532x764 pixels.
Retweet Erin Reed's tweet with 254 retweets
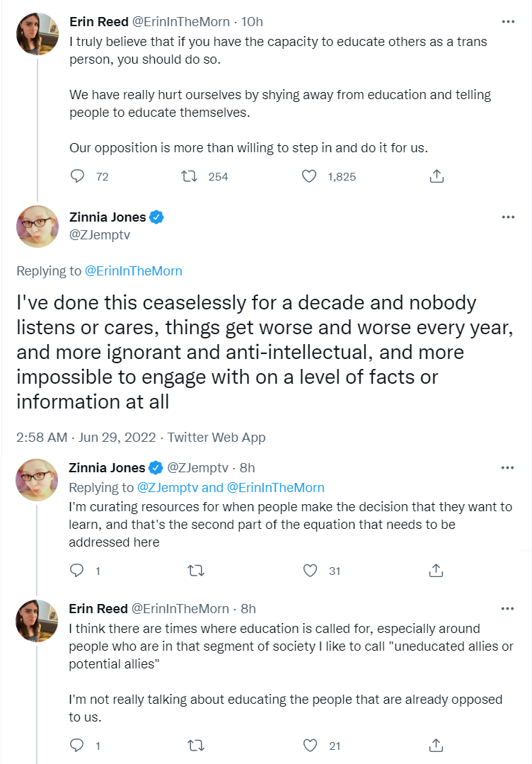click(x=189, y=176)
